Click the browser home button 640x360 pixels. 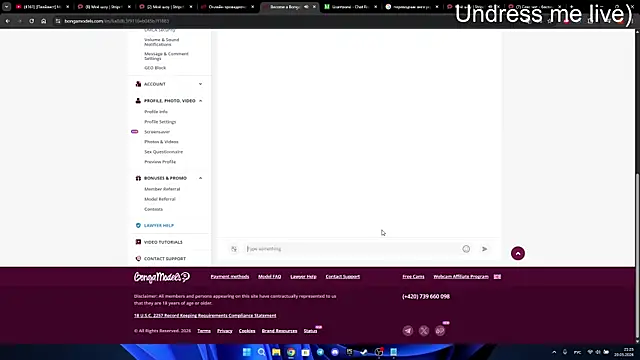point(44,21)
